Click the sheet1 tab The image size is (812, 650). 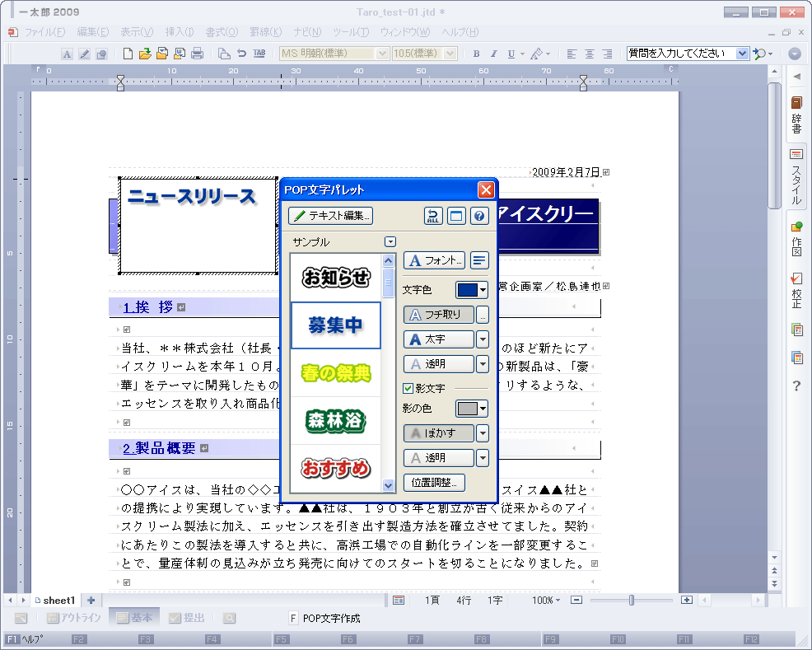coord(54,601)
